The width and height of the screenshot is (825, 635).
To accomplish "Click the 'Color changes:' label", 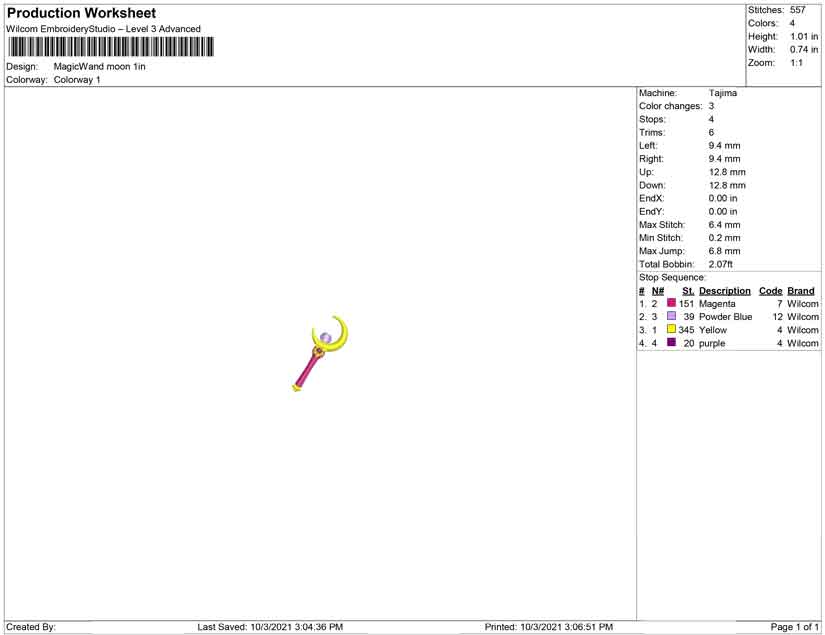I will [x=670, y=106].
